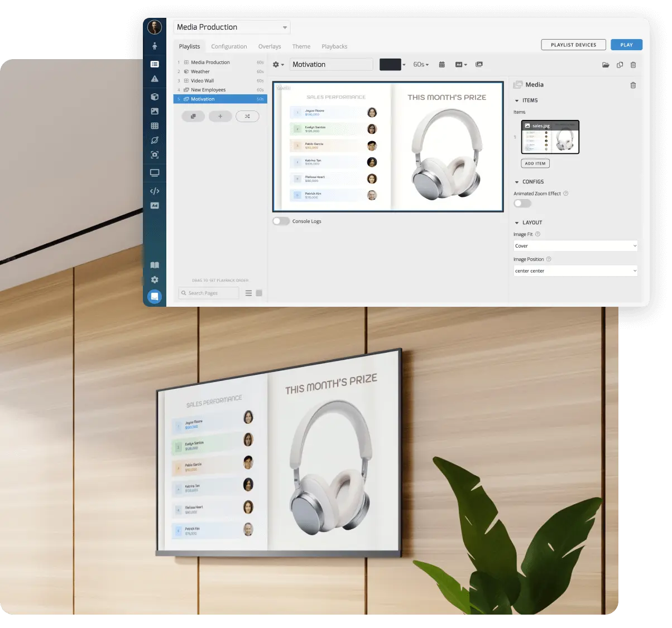The height and width of the screenshot is (628, 672).
Task: Open the Image Position dropdown
Action: coord(575,271)
